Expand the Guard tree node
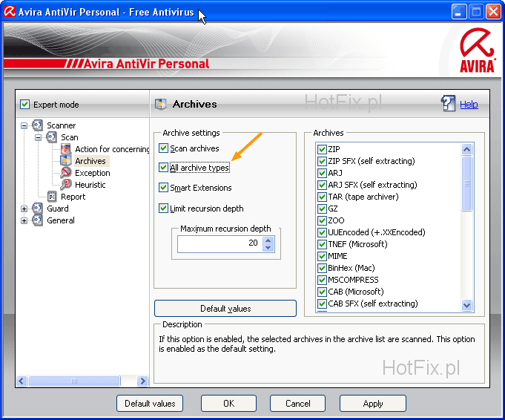The width and height of the screenshot is (505, 420). click(x=24, y=209)
